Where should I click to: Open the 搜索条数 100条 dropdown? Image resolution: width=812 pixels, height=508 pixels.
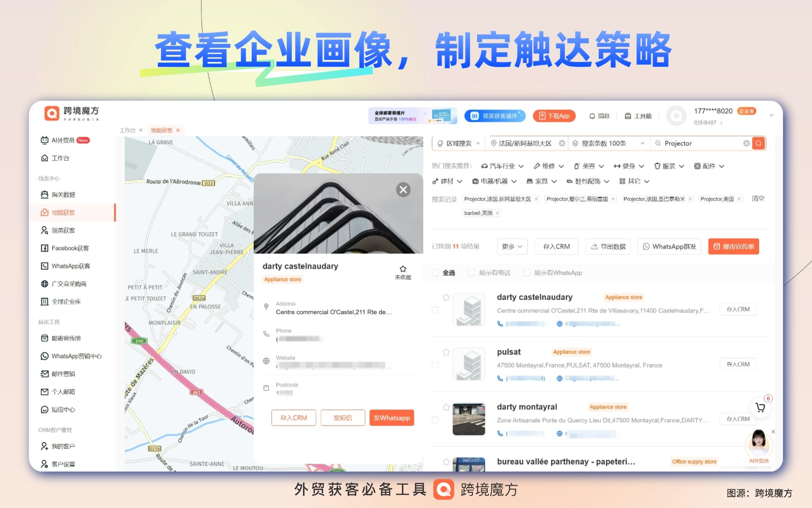(x=608, y=143)
